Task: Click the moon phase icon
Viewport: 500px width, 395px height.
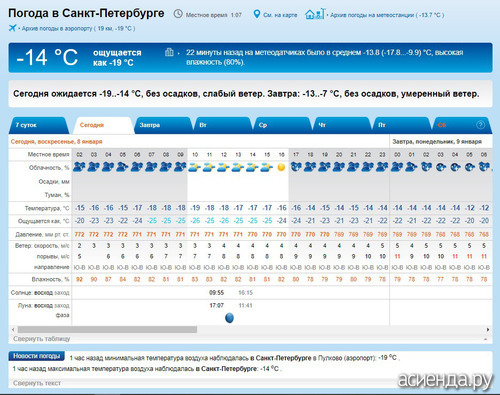Action: (x=229, y=318)
